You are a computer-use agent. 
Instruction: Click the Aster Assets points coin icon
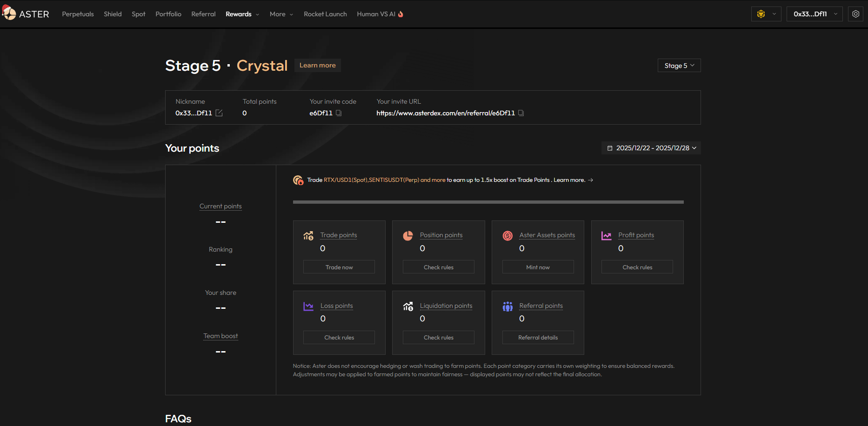click(507, 236)
